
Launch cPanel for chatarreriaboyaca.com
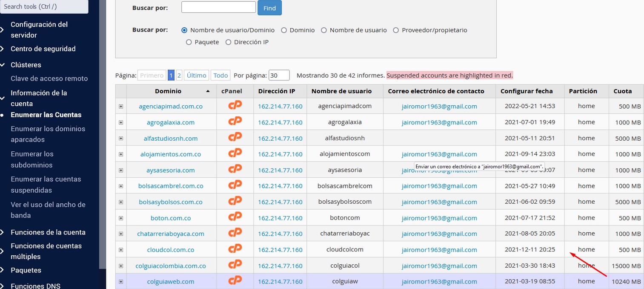tap(235, 233)
